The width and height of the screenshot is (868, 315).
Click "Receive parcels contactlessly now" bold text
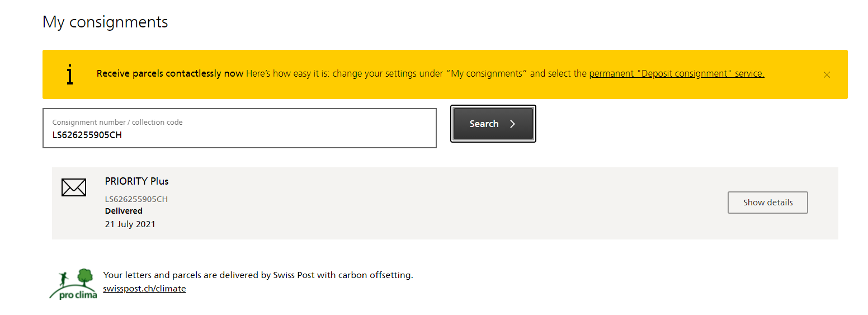(x=170, y=74)
